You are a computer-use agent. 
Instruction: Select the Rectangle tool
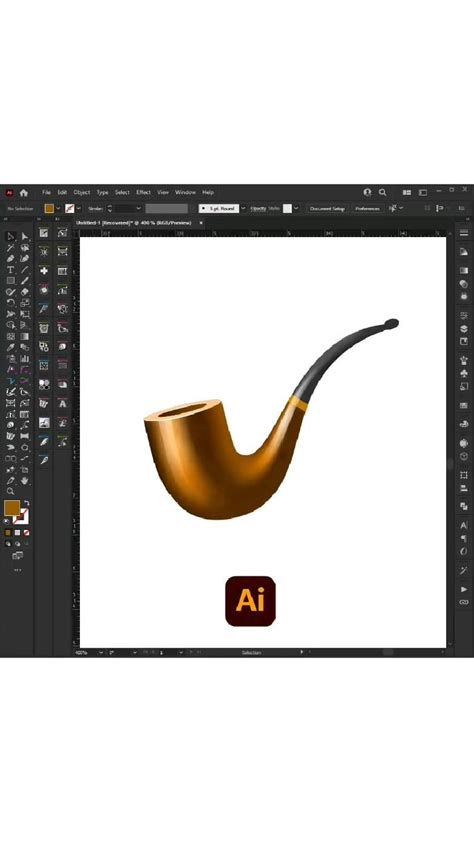click(x=11, y=280)
